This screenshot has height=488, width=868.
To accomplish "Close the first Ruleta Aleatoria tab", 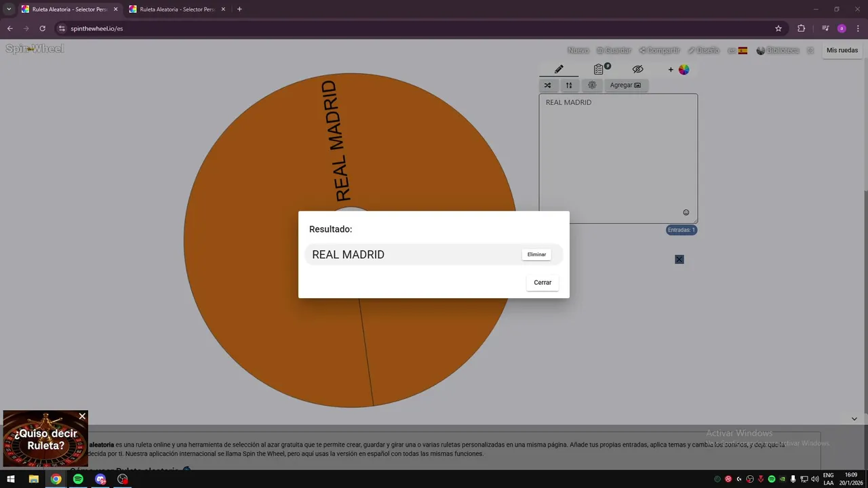I will tap(115, 9).
